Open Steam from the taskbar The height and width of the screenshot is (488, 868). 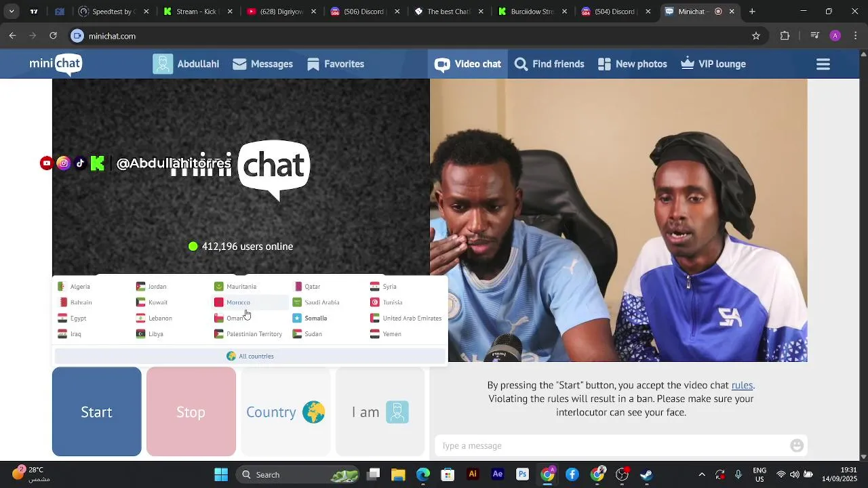click(x=646, y=474)
